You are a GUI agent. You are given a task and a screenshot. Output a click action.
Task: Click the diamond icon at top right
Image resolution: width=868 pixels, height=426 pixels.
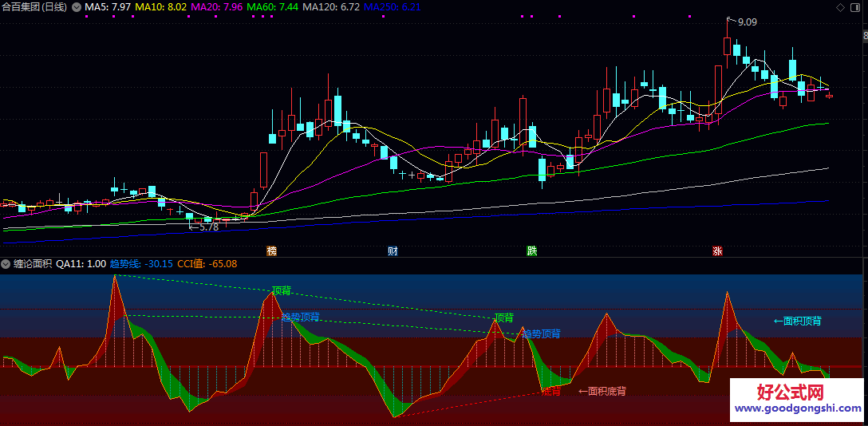tap(841, 7)
